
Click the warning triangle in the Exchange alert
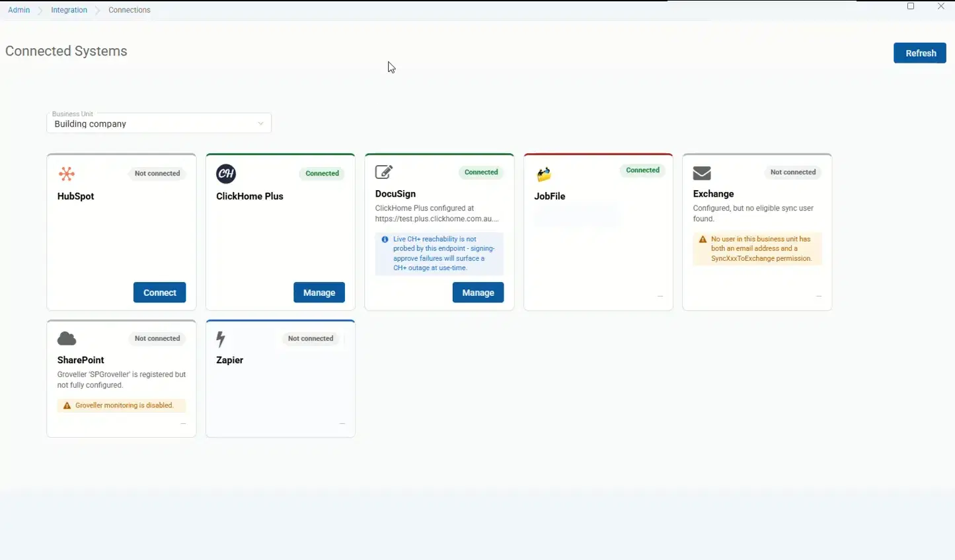(x=703, y=239)
